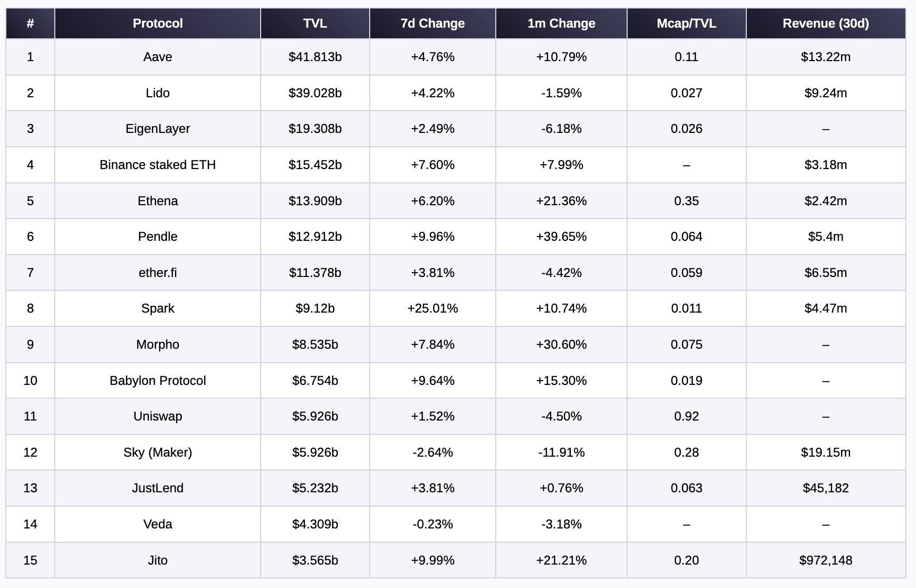Click the Spark protocol name
916x588 pixels.
pyautogui.click(x=157, y=308)
